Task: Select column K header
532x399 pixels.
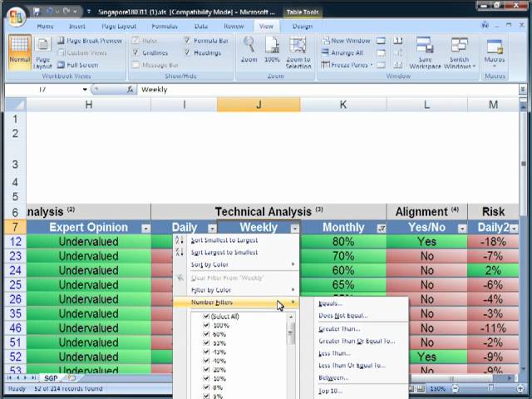Action: [343, 105]
